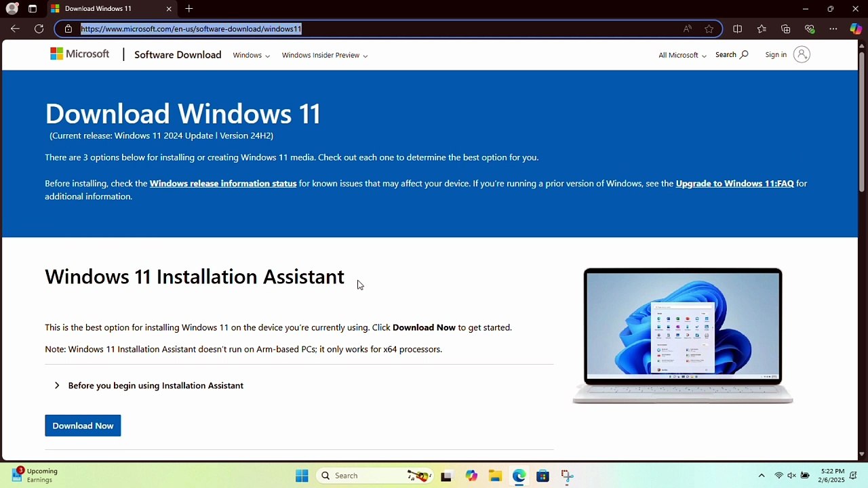Image resolution: width=868 pixels, height=488 pixels.
Task: Open the tab actions menu icon
Action: 33,9
